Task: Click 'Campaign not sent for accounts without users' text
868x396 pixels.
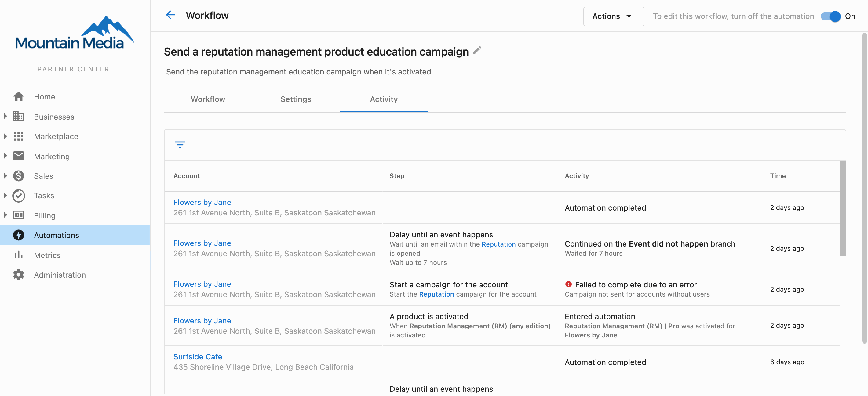Action: click(x=637, y=294)
